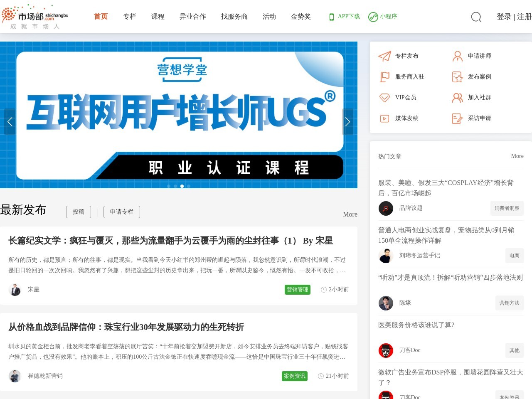532x399 pixels.
Task: Click the 申请讲师 person icon
Action: [x=458, y=56]
